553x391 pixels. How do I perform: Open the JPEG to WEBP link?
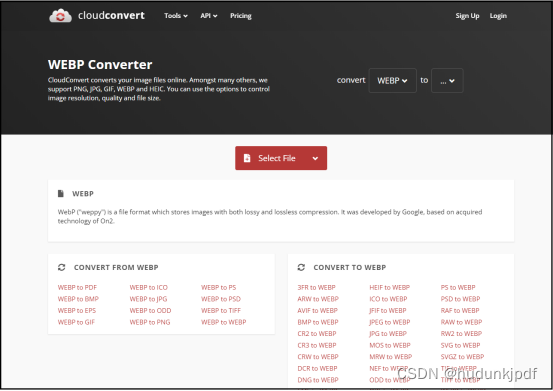coord(390,322)
